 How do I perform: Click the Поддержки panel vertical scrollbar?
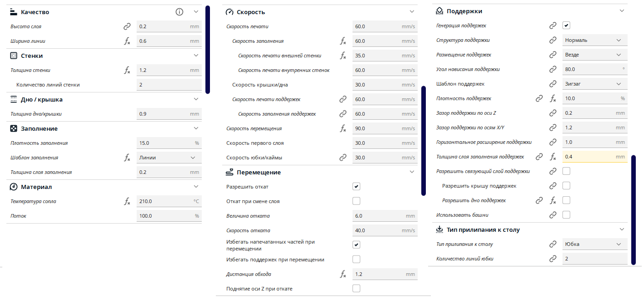click(634, 210)
